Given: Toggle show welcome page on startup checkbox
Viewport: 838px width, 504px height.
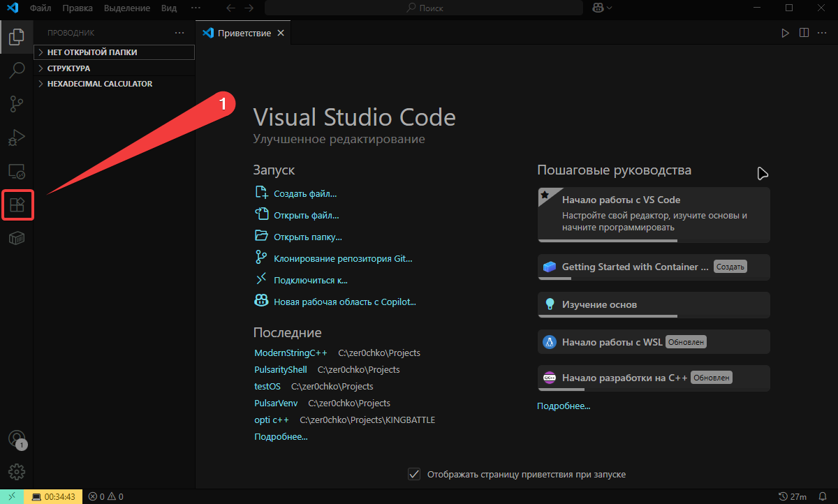Looking at the screenshot, I should [414, 474].
